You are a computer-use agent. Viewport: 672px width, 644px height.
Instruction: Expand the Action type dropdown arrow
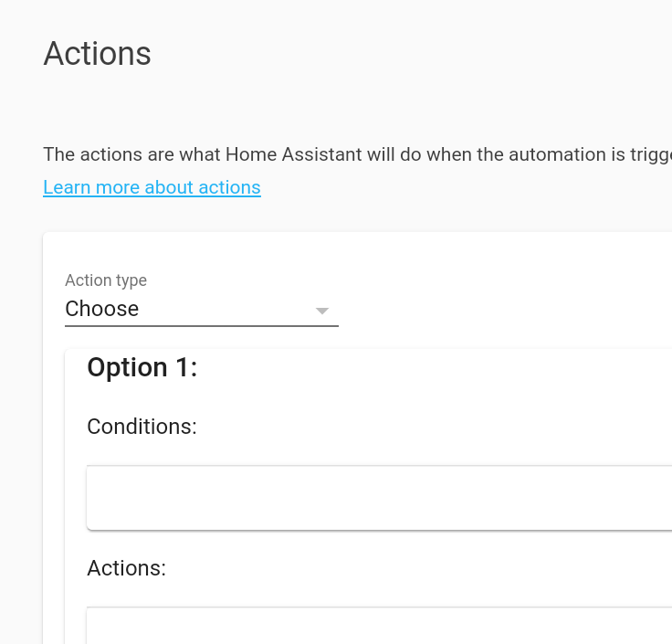pyautogui.click(x=321, y=311)
